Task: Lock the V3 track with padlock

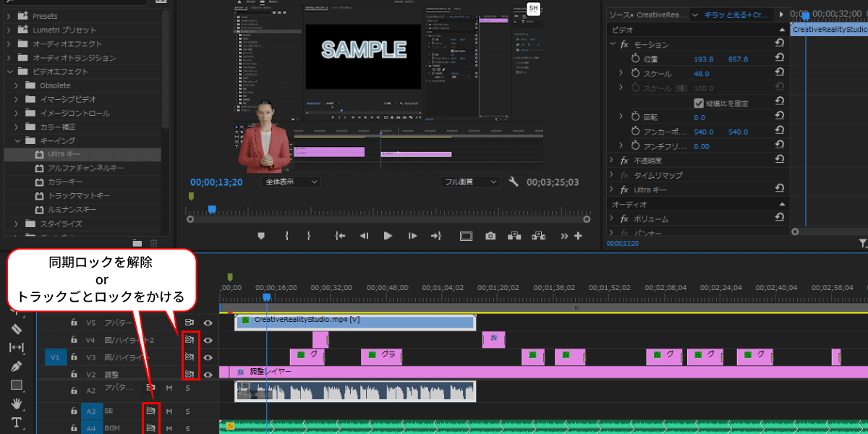Action: (x=74, y=357)
